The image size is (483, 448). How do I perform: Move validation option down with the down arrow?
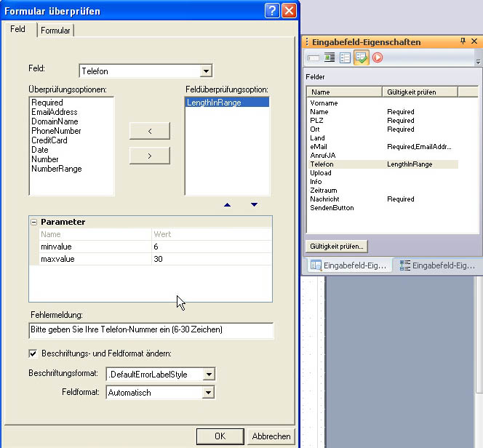pyautogui.click(x=254, y=205)
